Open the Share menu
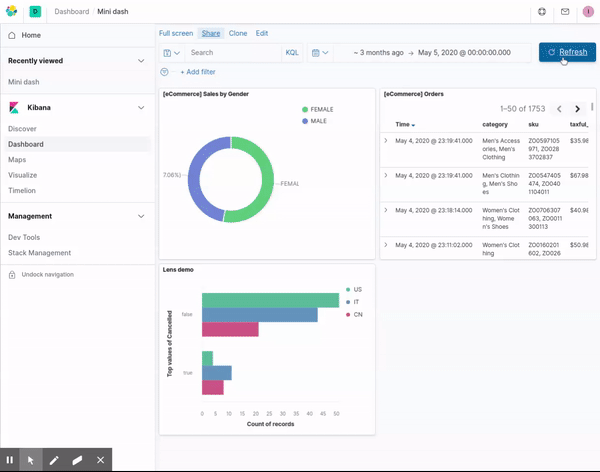The width and height of the screenshot is (600, 472). point(211,33)
